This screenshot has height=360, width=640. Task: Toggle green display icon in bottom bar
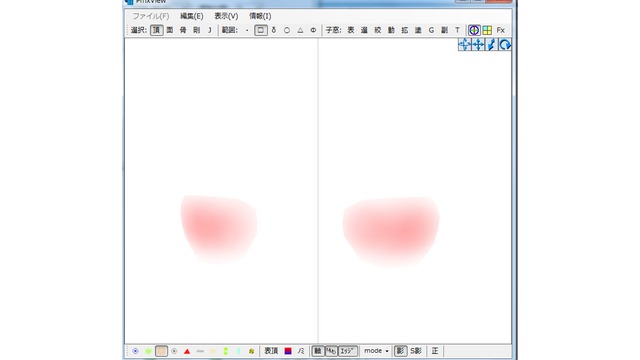pyautogui.click(x=148, y=351)
